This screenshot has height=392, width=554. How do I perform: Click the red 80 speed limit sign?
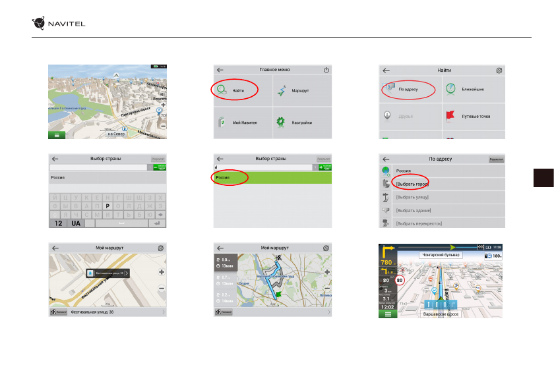(x=400, y=281)
